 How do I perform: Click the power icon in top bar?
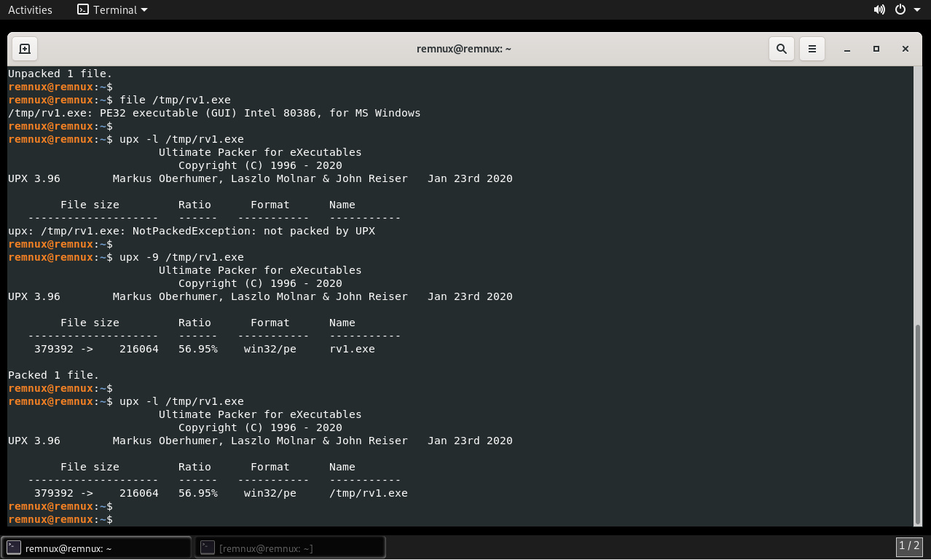900,9
